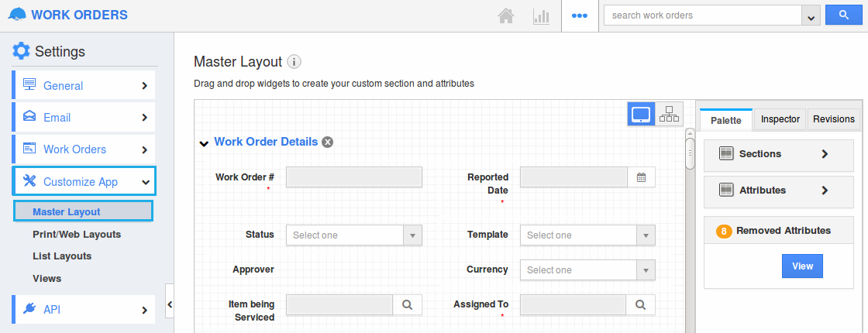Switch to hierarchy layout view
Viewport: 868px width, 333px height.
pos(669,115)
